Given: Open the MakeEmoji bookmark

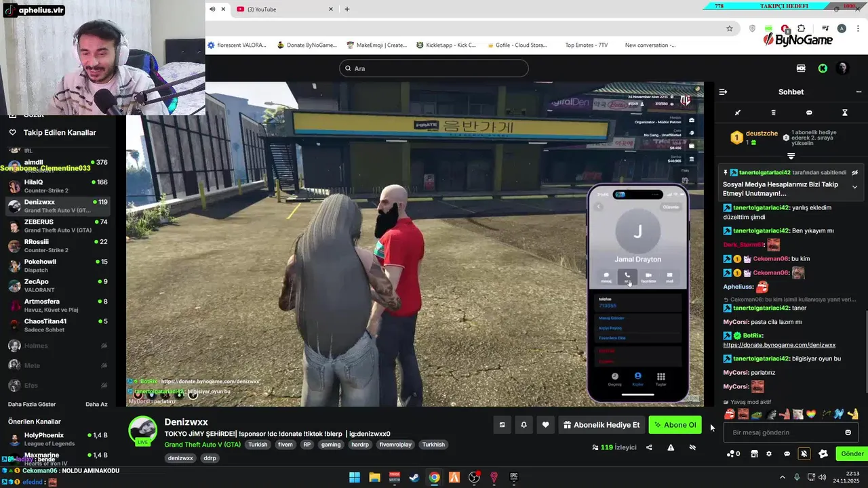Looking at the screenshot, I should click(376, 45).
